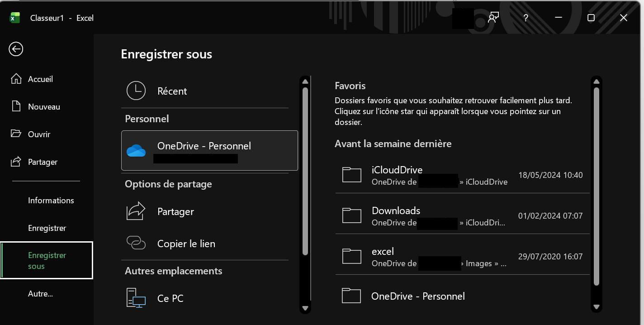Open the Downloads folder row
644x325 pixels.
pos(462,215)
